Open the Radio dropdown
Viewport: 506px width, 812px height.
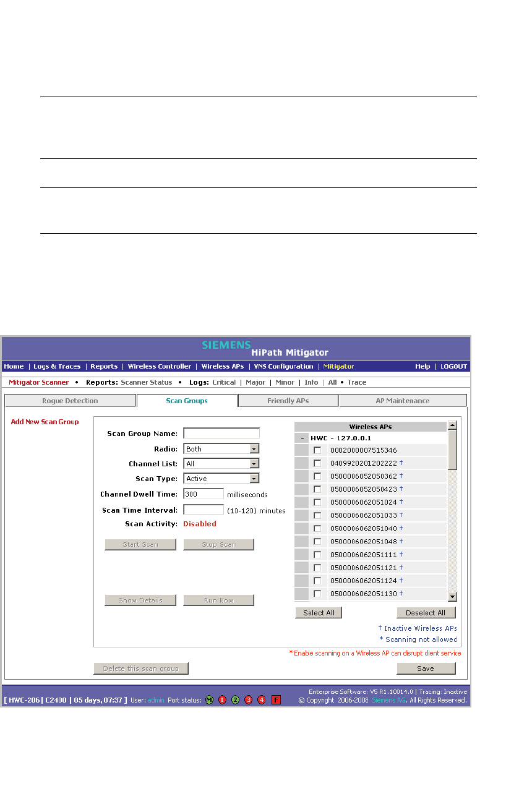click(221, 449)
